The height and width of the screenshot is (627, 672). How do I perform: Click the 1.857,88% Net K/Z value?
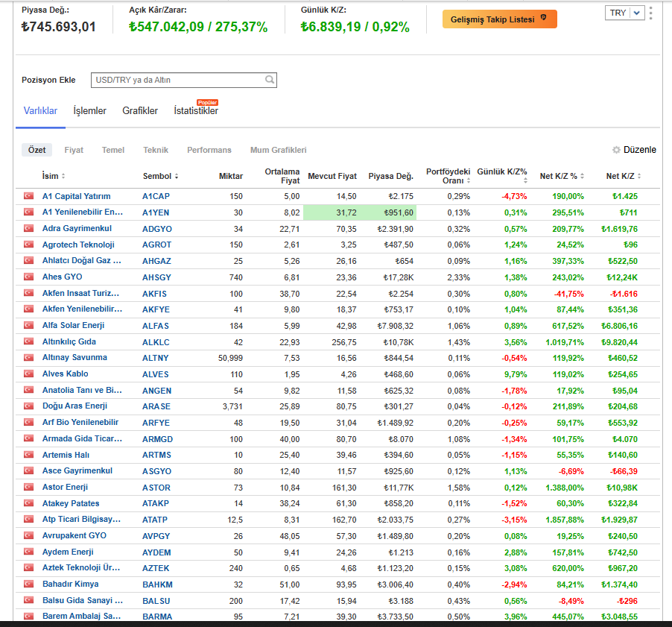[x=565, y=520]
